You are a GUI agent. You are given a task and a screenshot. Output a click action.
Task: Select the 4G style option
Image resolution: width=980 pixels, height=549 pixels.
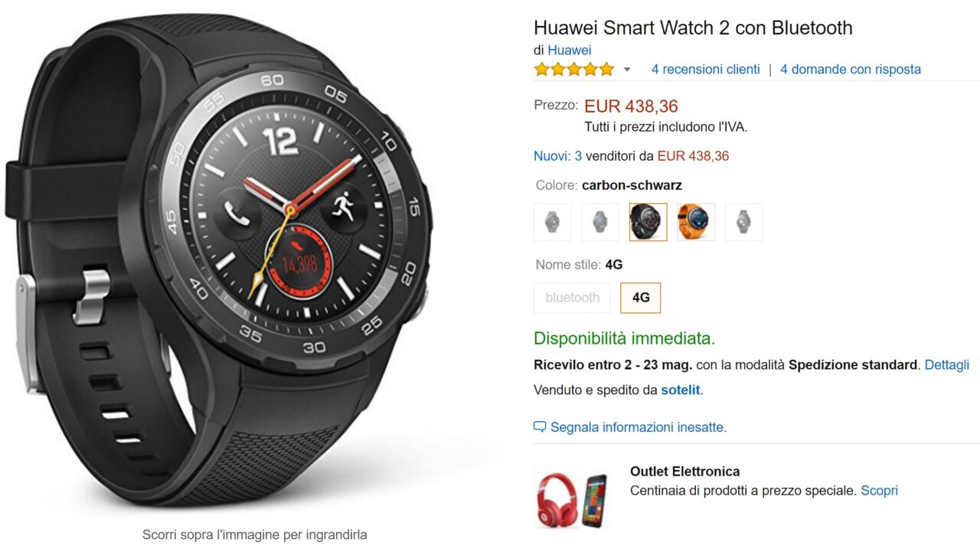641,298
